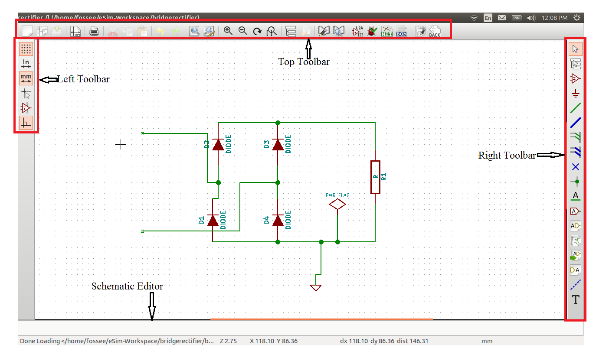Click the Print schematic icon
This screenshot has width=609, height=364.
pyautogui.click(x=94, y=31)
